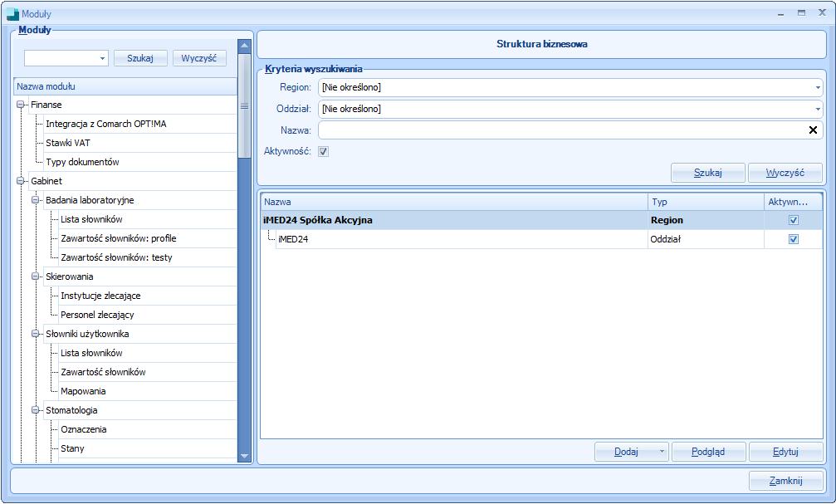Click the module tree scrollbar thumb
This screenshot has height=504, width=836.
pos(244,105)
